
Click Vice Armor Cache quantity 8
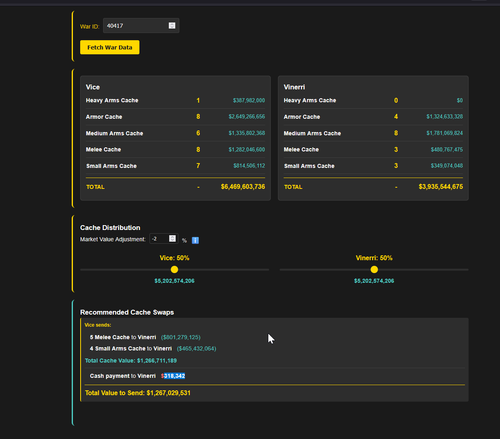click(x=198, y=117)
